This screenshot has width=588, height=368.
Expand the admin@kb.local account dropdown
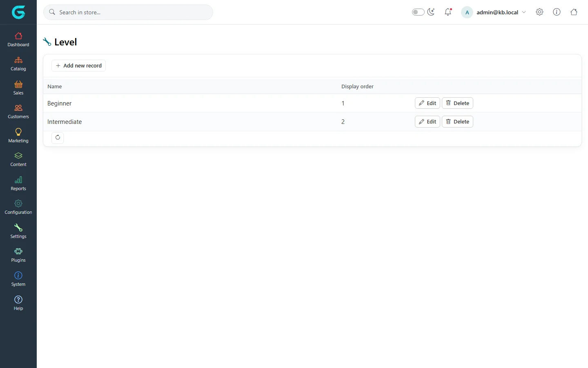pyautogui.click(x=494, y=12)
